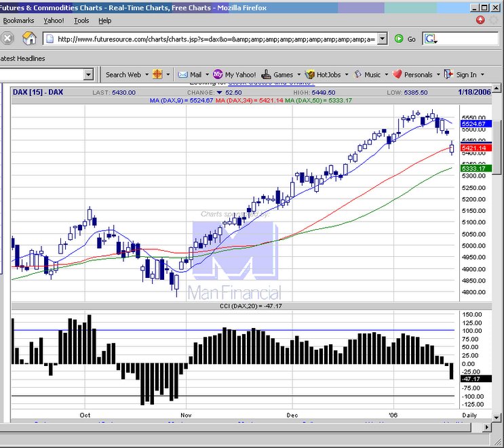Click the vertical scrollbar up arrow
Viewport: 504px width, 448px height.
(497, 87)
